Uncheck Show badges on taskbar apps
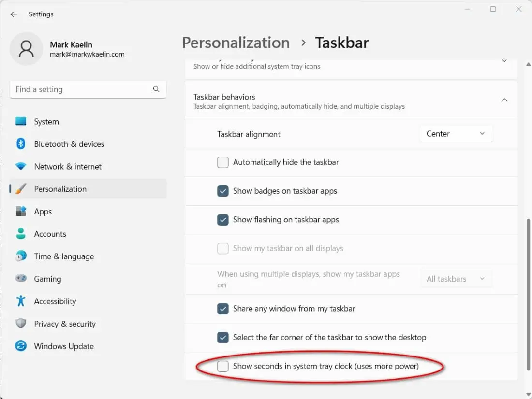Viewport: 532px width, 399px height. [x=223, y=191]
